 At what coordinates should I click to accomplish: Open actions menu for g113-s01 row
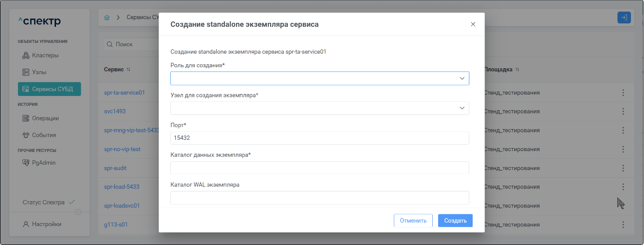[x=623, y=225]
